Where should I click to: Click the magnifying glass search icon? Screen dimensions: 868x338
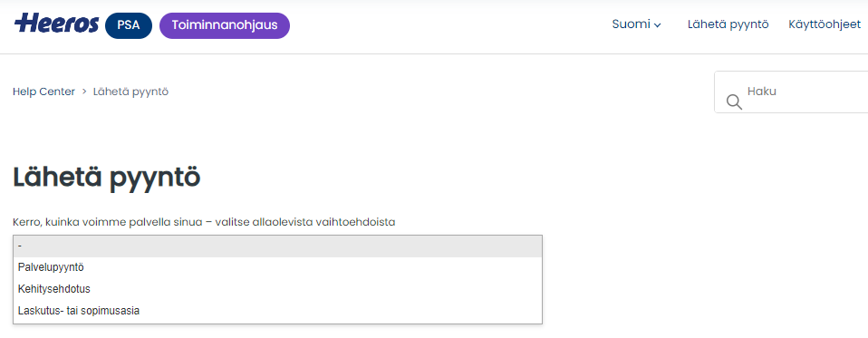pos(734,101)
